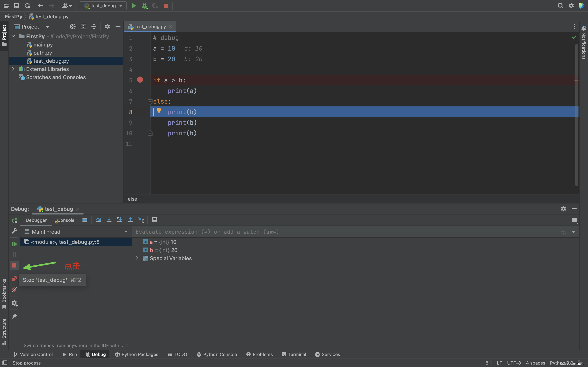Collapse the else block fold arrow on line 7

click(x=150, y=102)
